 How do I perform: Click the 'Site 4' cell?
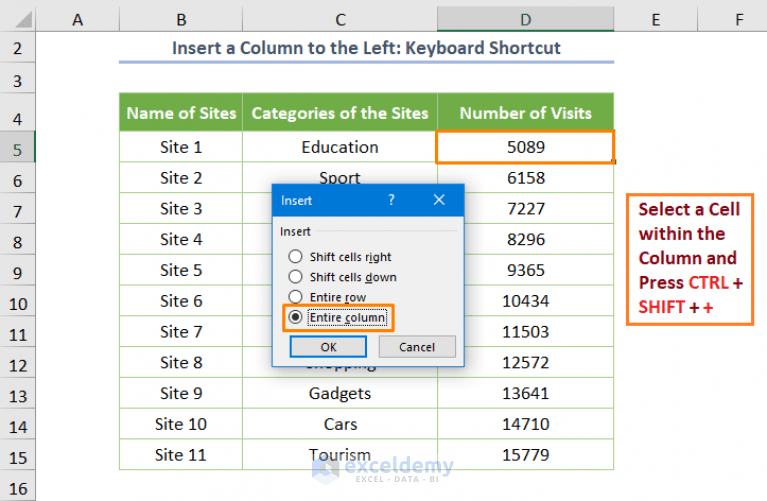[181, 239]
